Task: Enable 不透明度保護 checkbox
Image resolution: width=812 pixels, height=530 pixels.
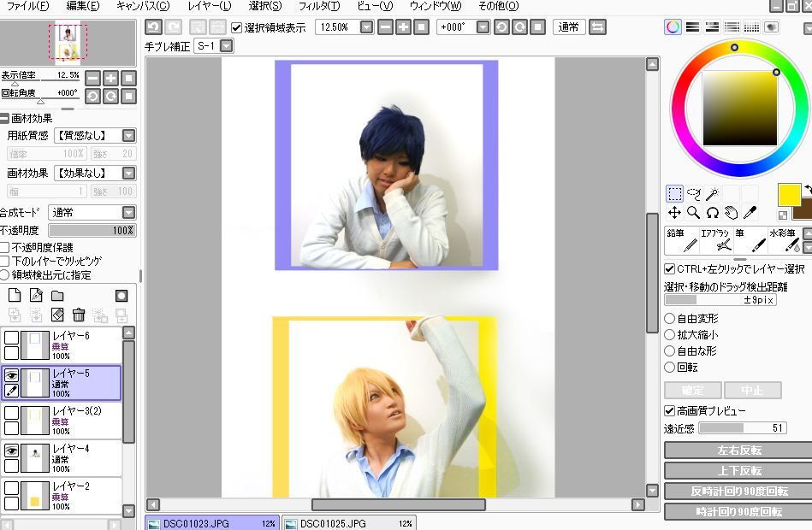Action: (5, 247)
